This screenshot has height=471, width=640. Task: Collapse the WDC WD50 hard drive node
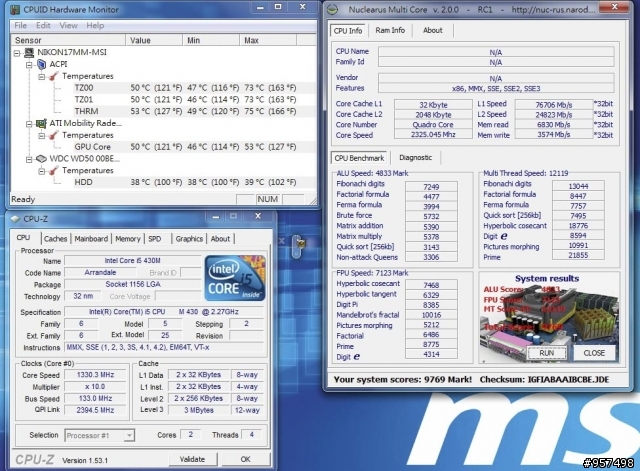[29, 159]
